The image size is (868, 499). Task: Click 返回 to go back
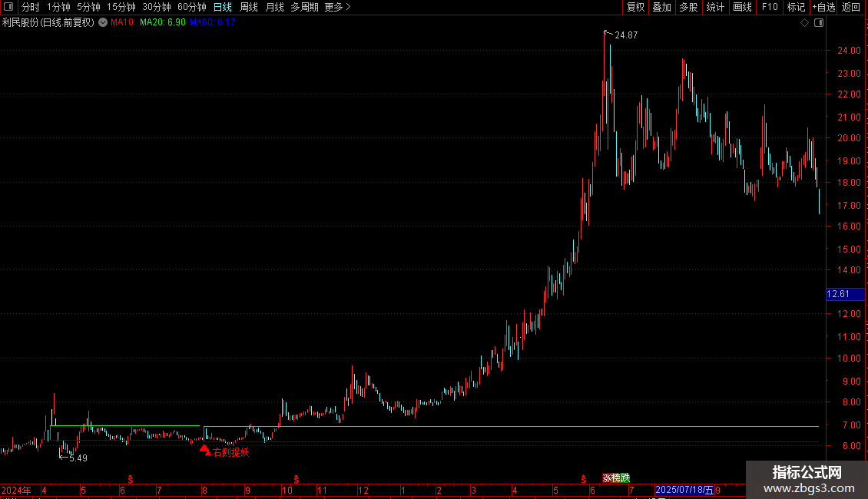(x=851, y=7)
